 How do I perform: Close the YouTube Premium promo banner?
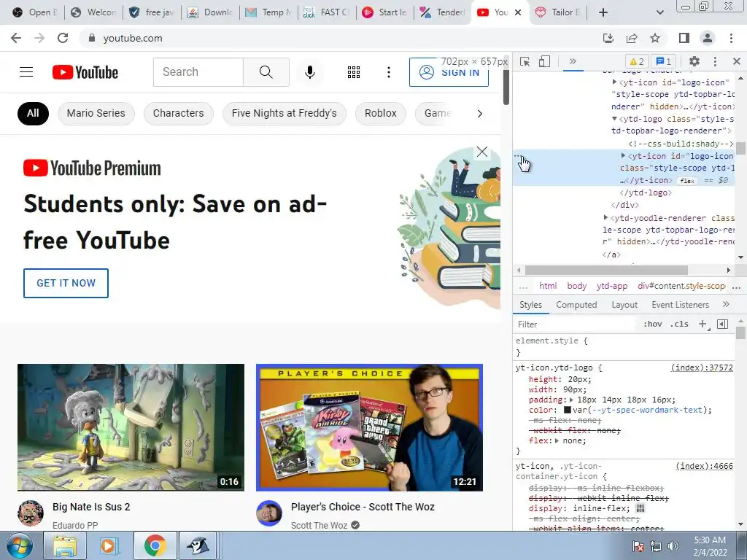(x=482, y=152)
